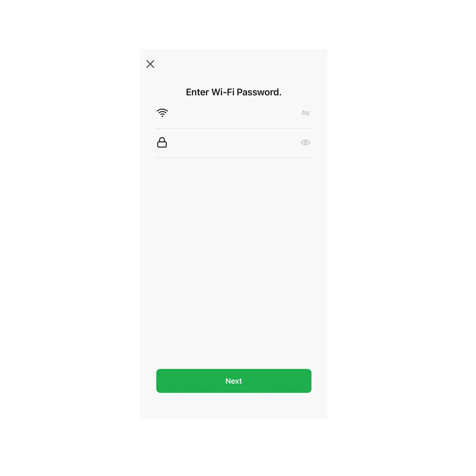Reveal hidden password characters
This screenshot has width=476, height=476.
[305, 142]
